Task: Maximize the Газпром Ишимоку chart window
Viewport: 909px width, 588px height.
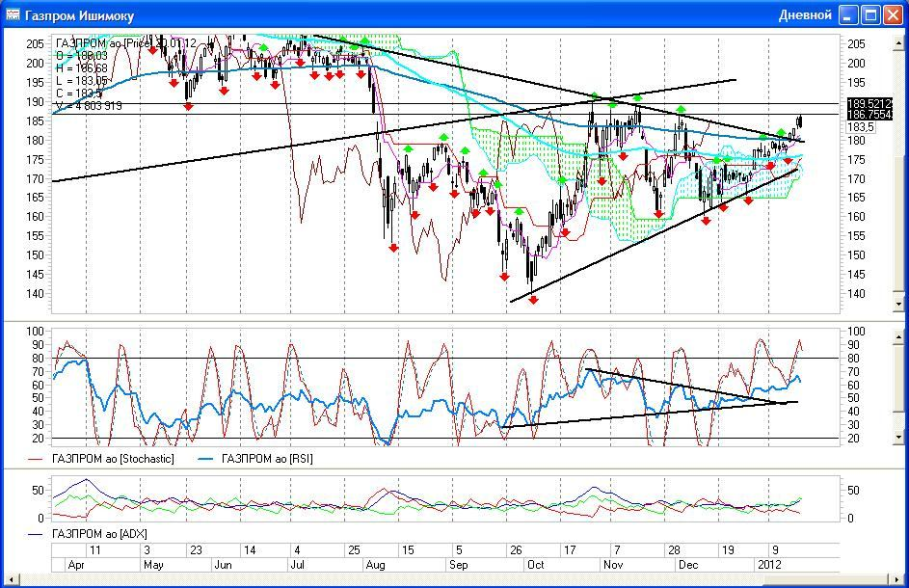Action: [x=870, y=15]
